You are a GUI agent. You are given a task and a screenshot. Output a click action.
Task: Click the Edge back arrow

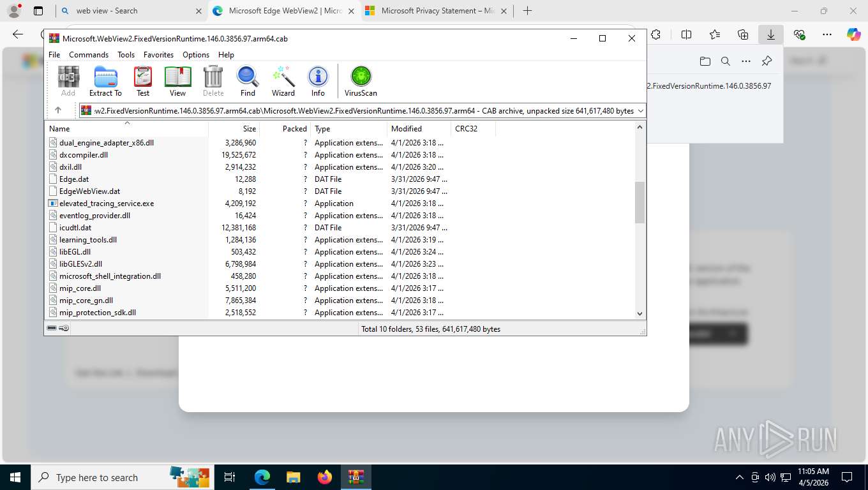tap(18, 35)
